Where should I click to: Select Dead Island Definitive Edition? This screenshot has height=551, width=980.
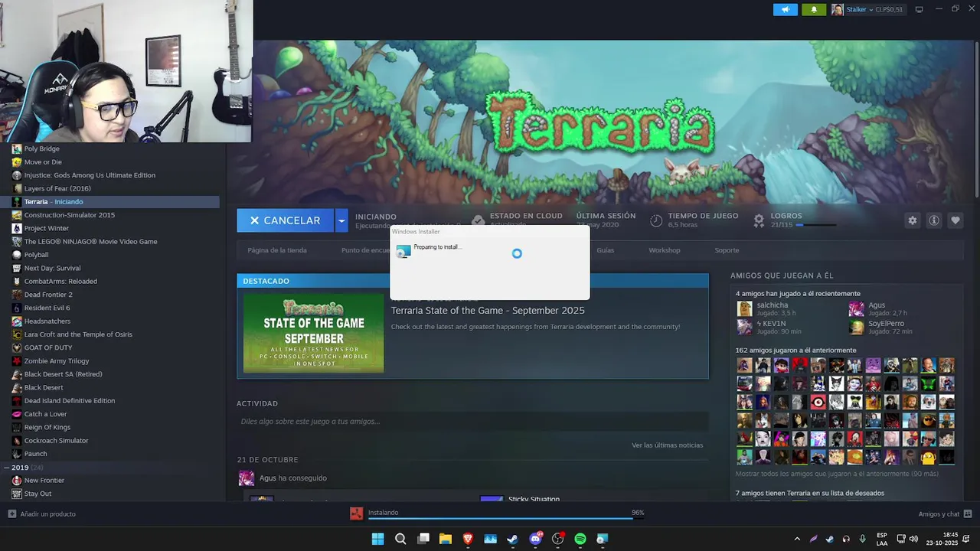pos(70,401)
